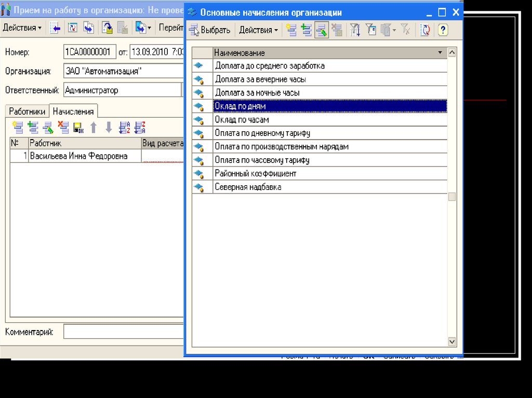532x398 pixels.
Task: Open the Действия menu in hiring document
Action: tap(22, 28)
